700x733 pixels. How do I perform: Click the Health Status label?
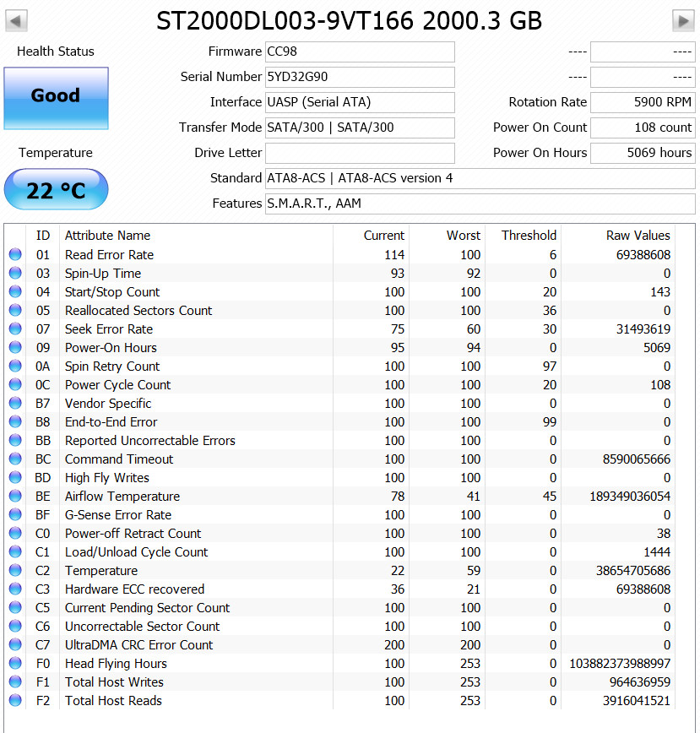[56, 52]
